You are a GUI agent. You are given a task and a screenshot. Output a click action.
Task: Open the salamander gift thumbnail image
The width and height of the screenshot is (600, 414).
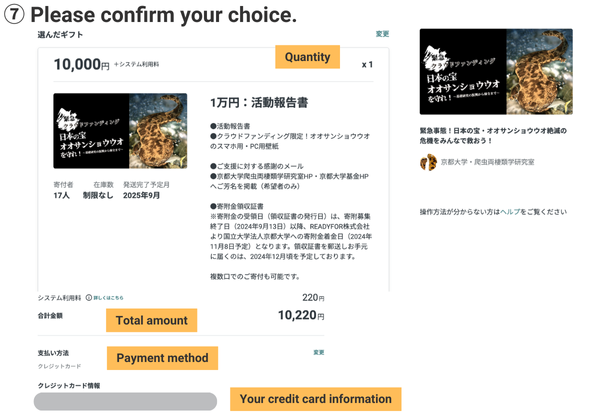pyautogui.click(x=120, y=130)
